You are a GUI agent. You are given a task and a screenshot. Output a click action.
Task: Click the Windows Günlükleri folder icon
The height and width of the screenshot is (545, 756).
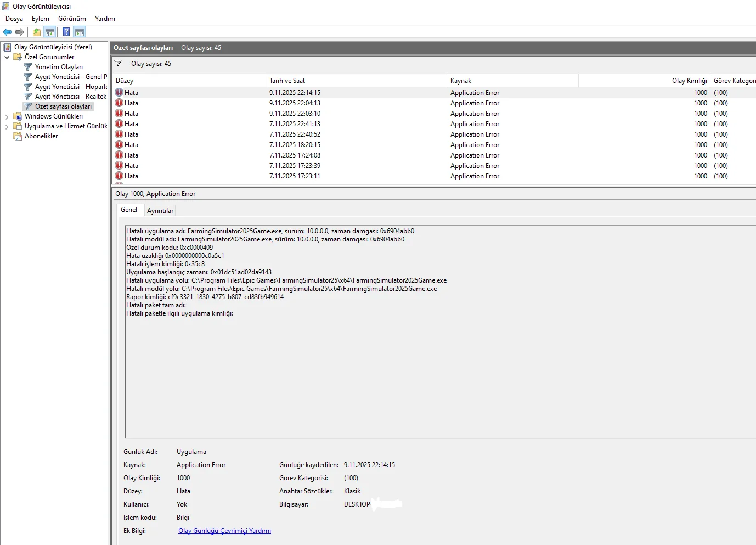18,116
